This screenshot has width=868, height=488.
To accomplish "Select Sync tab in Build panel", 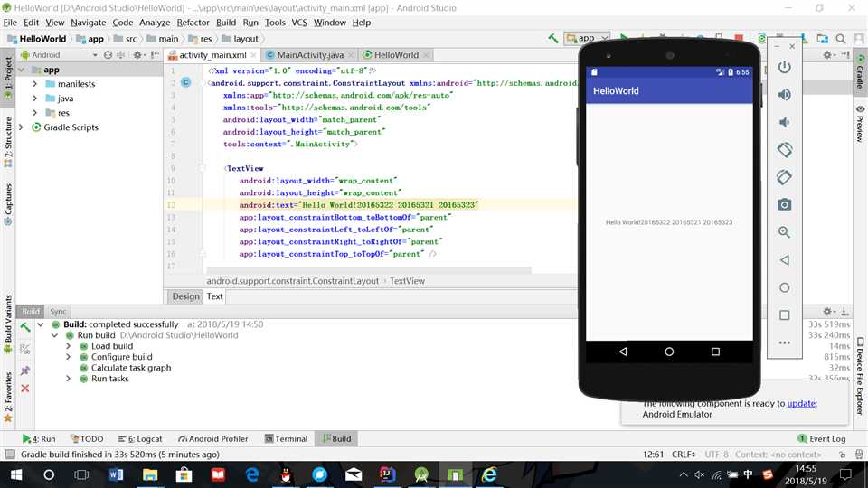I will [58, 312].
